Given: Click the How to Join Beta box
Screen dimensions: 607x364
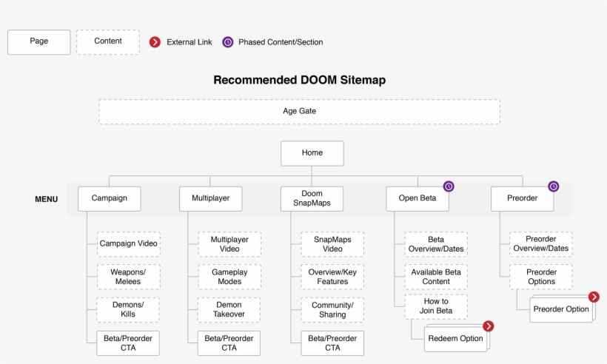Looking at the screenshot, I should [x=435, y=306].
